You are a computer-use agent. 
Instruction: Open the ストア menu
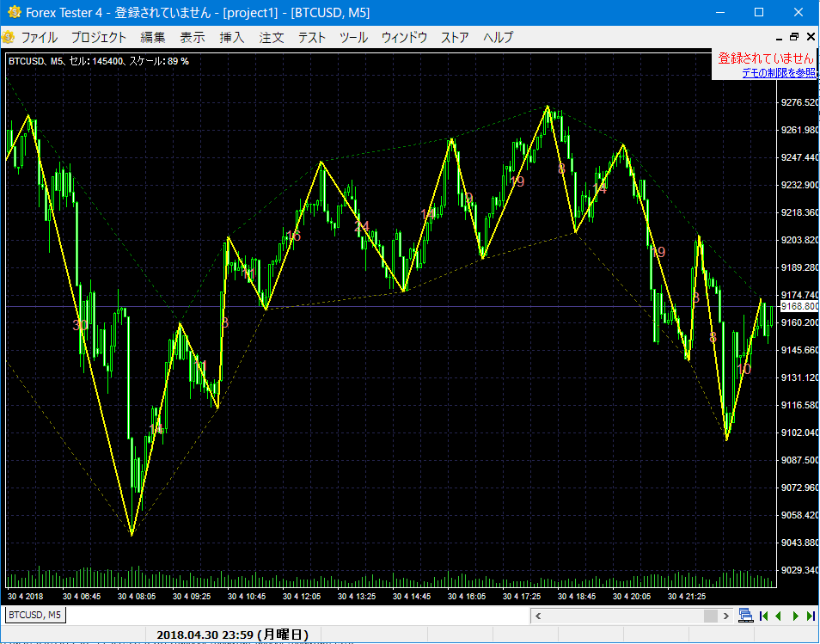point(455,37)
